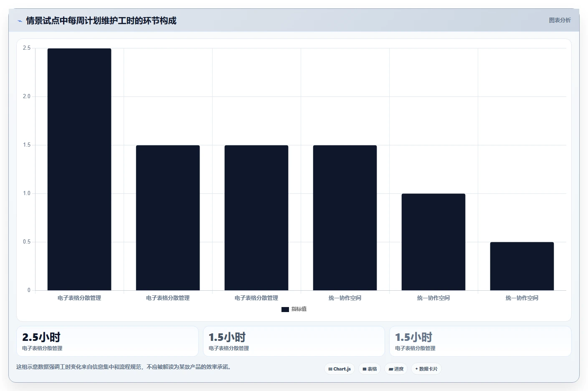
Task: Open the Chart.js tag chip
Action: pyautogui.click(x=340, y=369)
